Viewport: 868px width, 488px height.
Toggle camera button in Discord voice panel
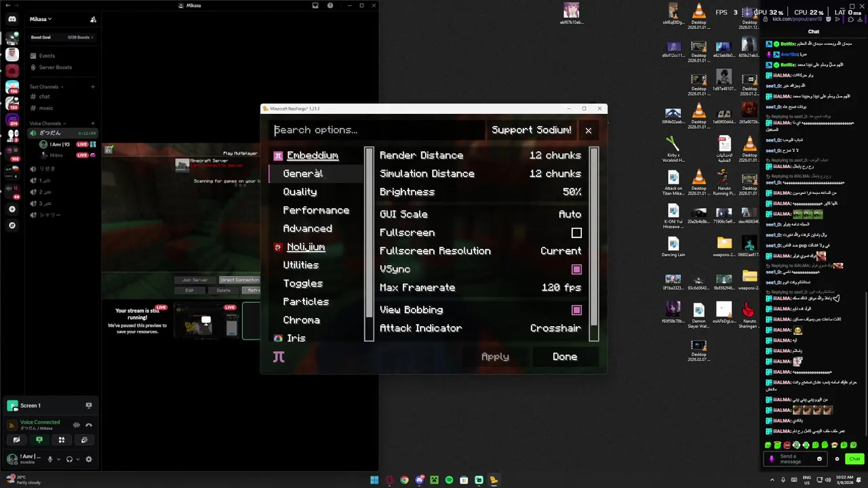tap(16, 440)
